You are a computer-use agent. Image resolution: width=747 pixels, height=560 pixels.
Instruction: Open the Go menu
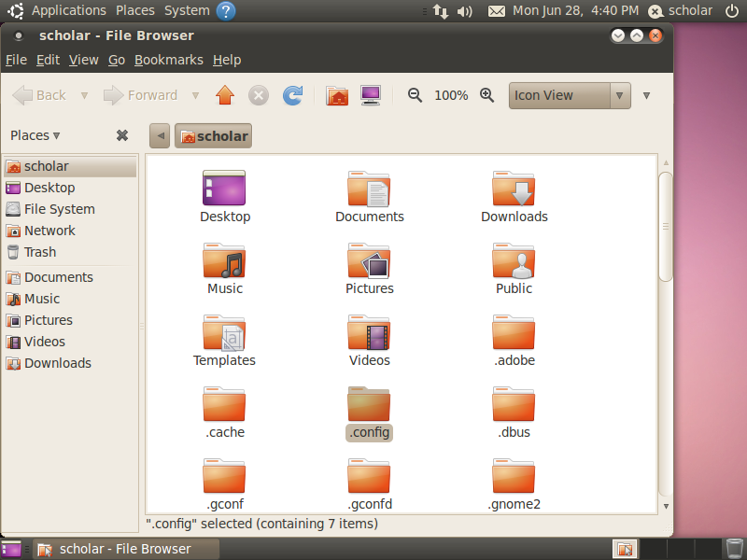point(117,60)
